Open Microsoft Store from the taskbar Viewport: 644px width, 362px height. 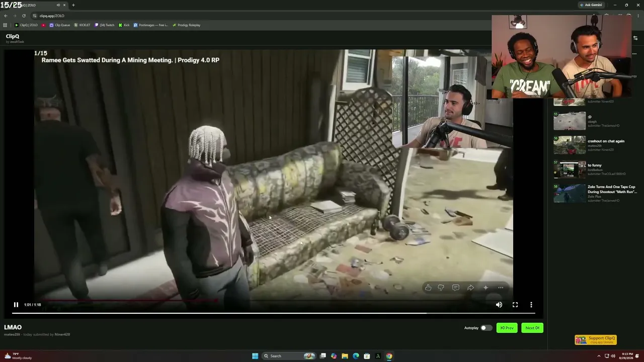coord(367,356)
